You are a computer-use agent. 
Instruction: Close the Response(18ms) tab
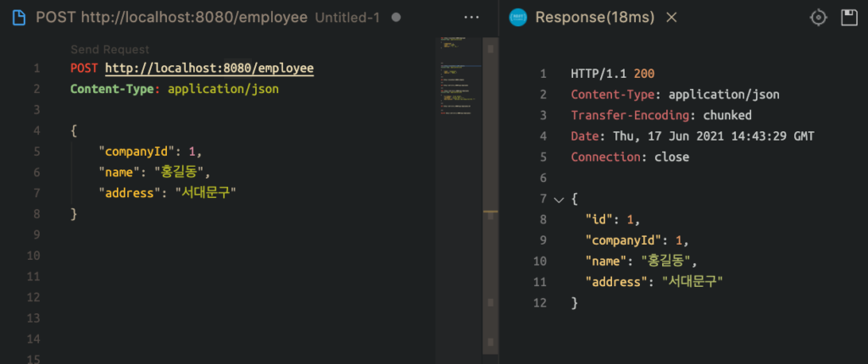click(x=671, y=17)
